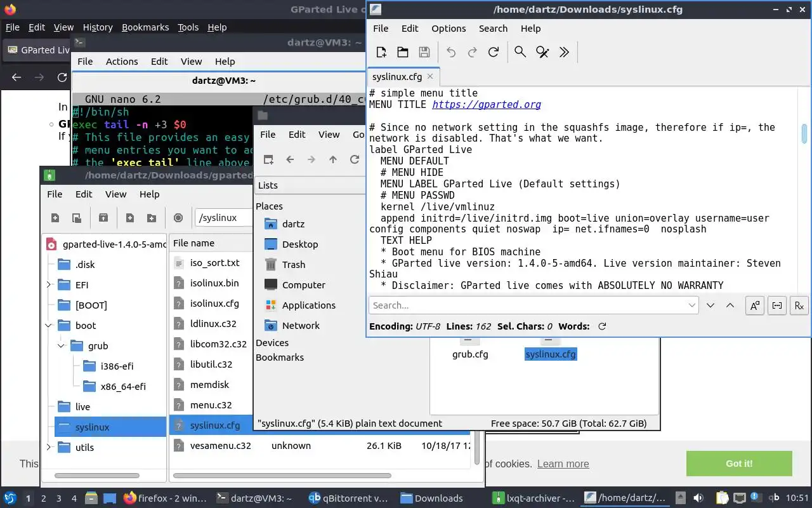This screenshot has width=812, height=508.
Task: Stop the archiver operation with the circle icon
Action: click(x=178, y=218)
